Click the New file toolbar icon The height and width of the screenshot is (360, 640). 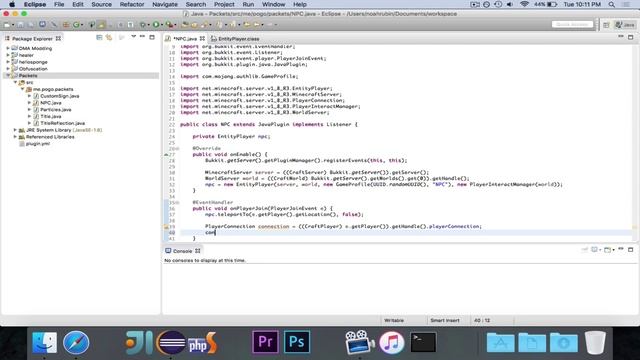pyautogui.click(x=7, y=25)
